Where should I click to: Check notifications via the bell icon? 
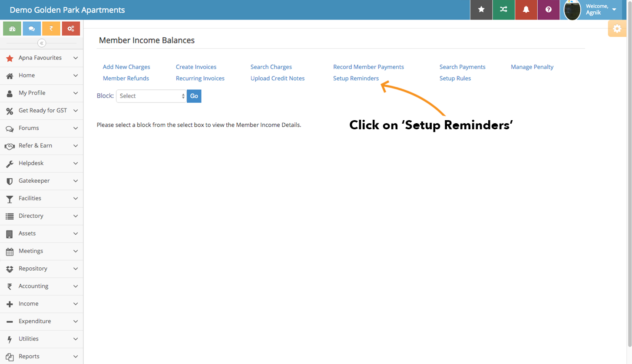pyautogui.click(x=526, y=10)
